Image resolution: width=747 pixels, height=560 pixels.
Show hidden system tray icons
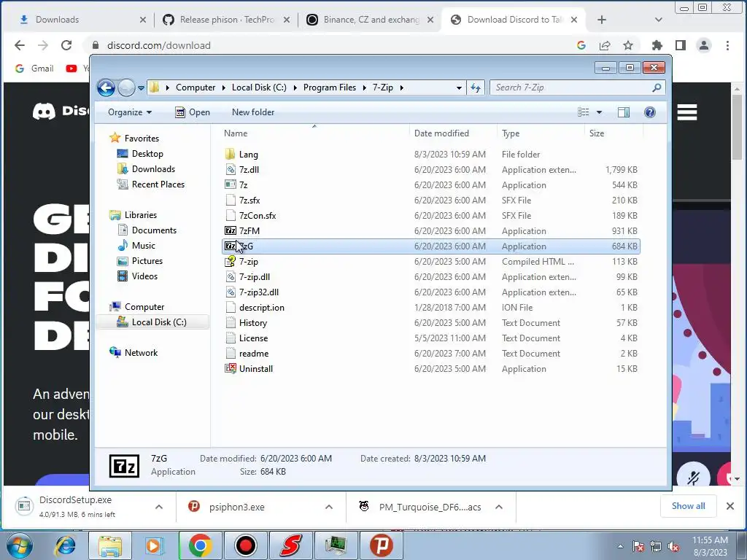(x=620, y=547)
